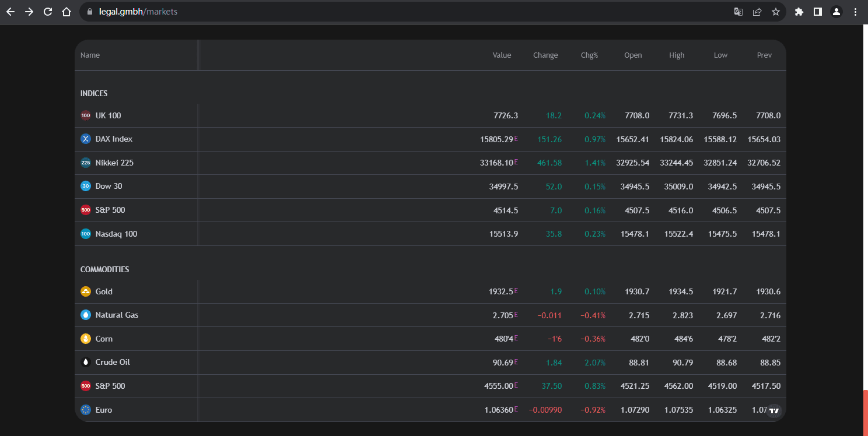Click the COMMODITIES section heading
This screenshot has width=868, height=436.
tap(105, 269)
